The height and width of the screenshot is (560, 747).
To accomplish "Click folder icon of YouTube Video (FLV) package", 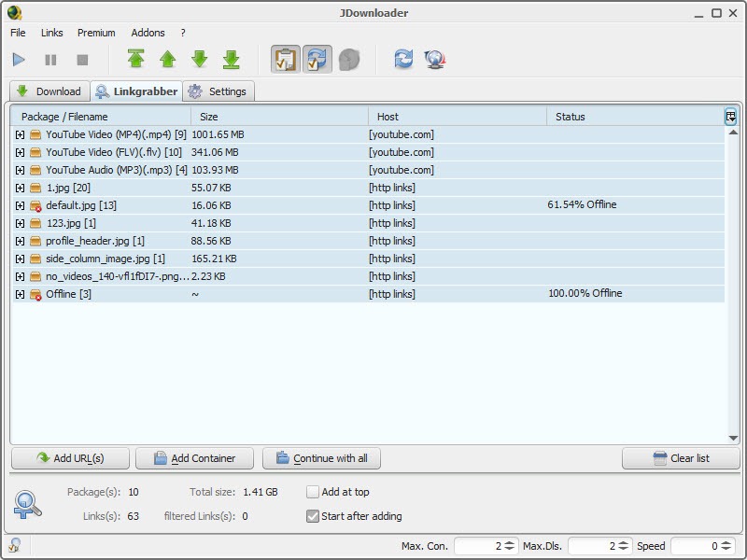I will pyautogui.click(x=35, y=152).
